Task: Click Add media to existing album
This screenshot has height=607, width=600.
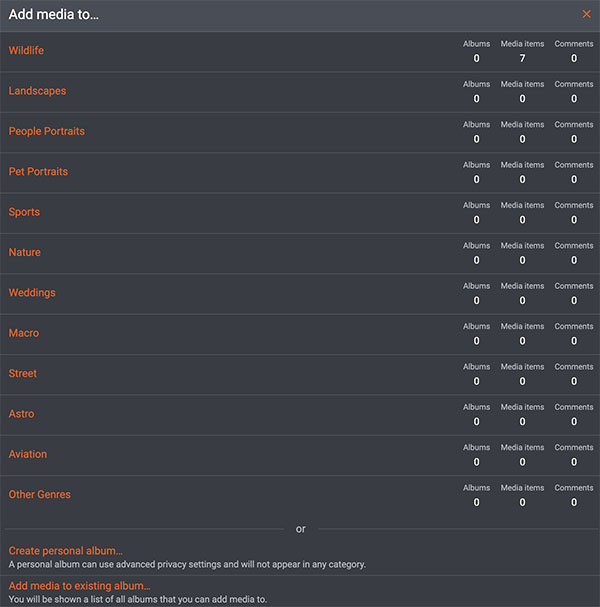Action: pos(80,586)
